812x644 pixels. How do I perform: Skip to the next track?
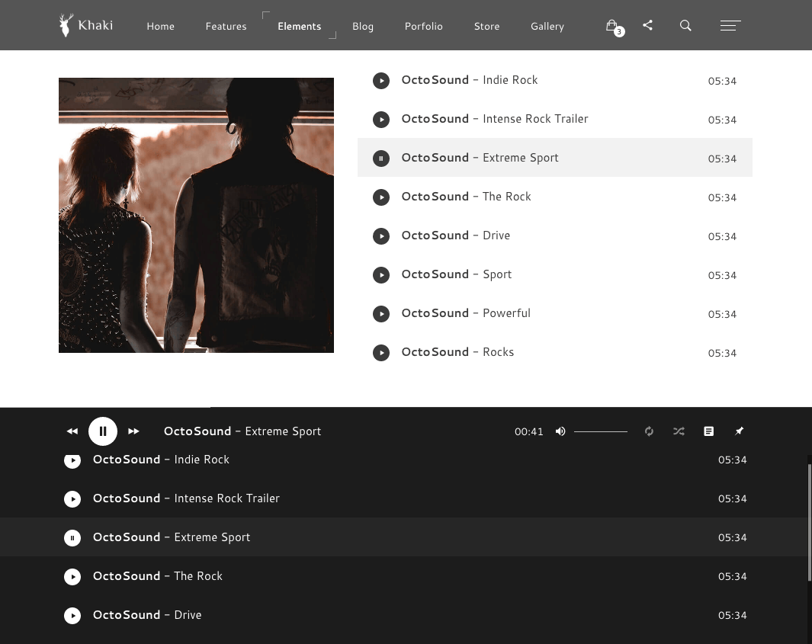tap(133, 431)
